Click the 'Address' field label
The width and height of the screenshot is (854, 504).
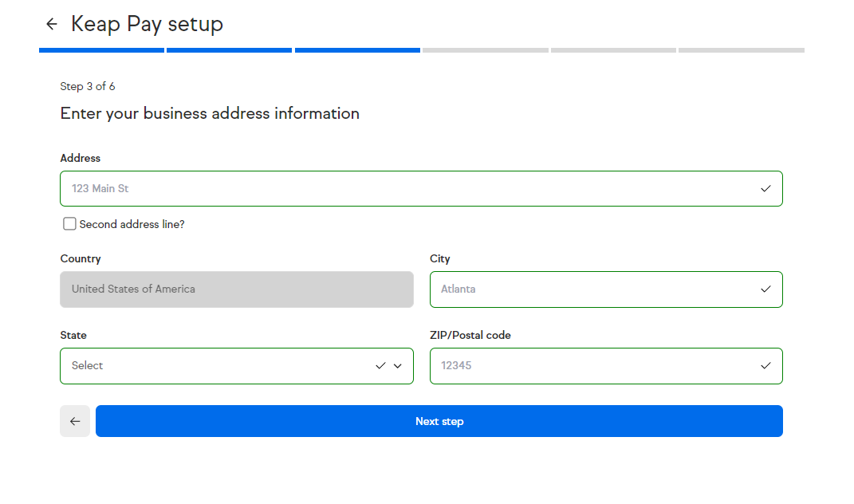pos(81,158)
